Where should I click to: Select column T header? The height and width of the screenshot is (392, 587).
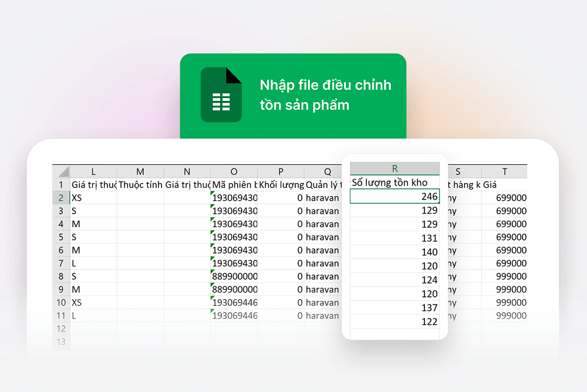click(x=504, y=171)
